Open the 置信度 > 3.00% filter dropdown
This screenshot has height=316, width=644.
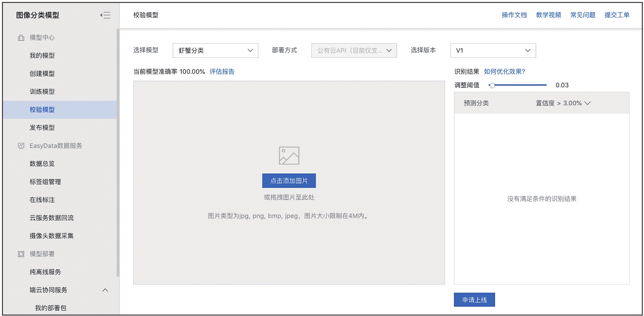[x=563, y=103]
